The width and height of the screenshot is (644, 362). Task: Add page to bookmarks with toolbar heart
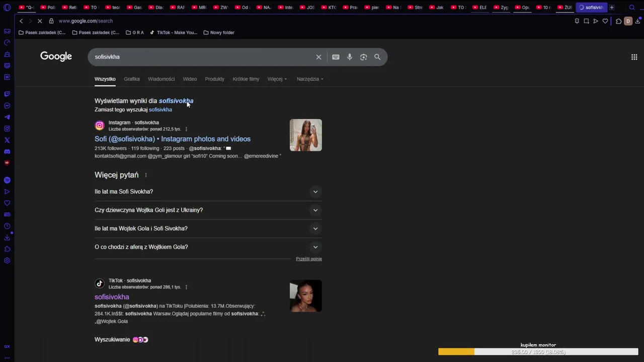point(605,21)
